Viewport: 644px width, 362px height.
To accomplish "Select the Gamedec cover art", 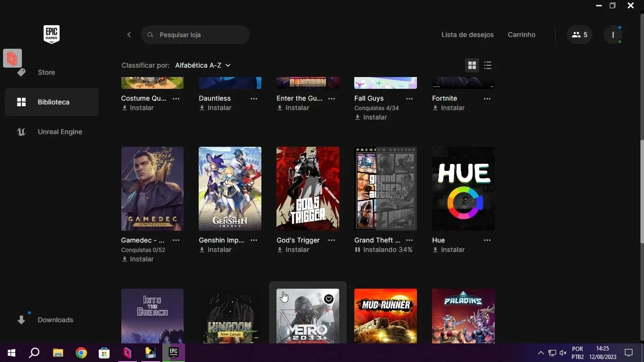I will [x=152, y=189].
